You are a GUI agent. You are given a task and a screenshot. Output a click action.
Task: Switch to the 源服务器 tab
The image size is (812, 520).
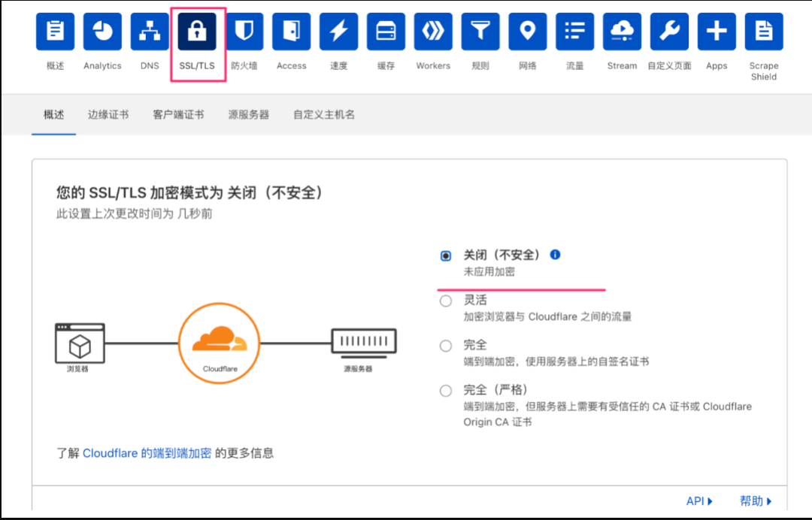coord(248,115)
